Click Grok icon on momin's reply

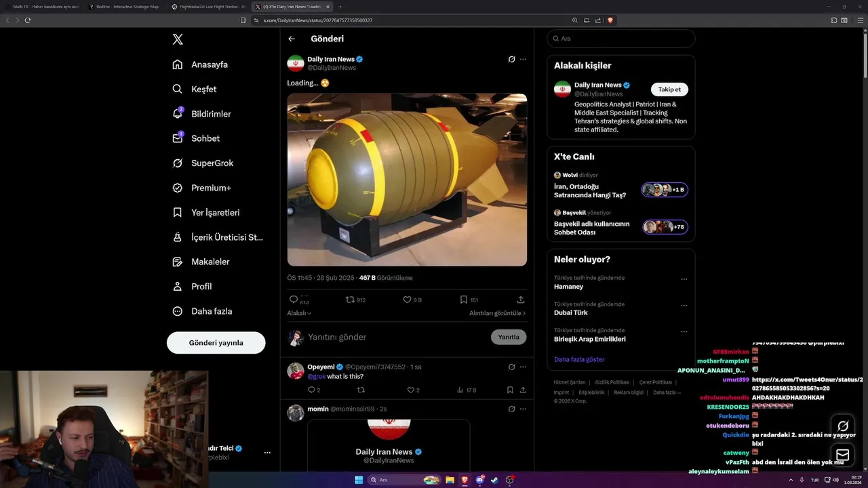[512, 409]
